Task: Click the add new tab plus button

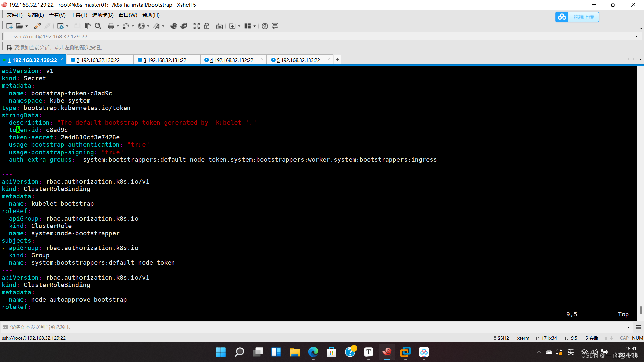Action: tap(337, 60)
